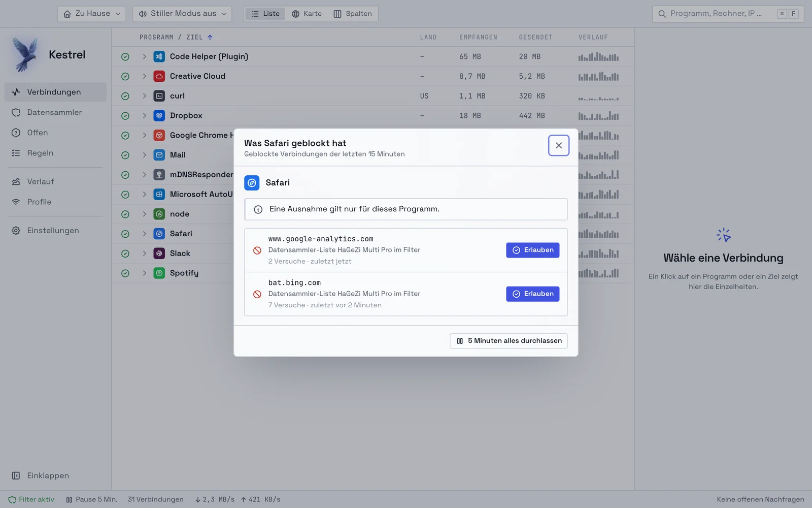Toggle the status check for Dropbox
Screen dimensions: 812x508
coord(125,116)
